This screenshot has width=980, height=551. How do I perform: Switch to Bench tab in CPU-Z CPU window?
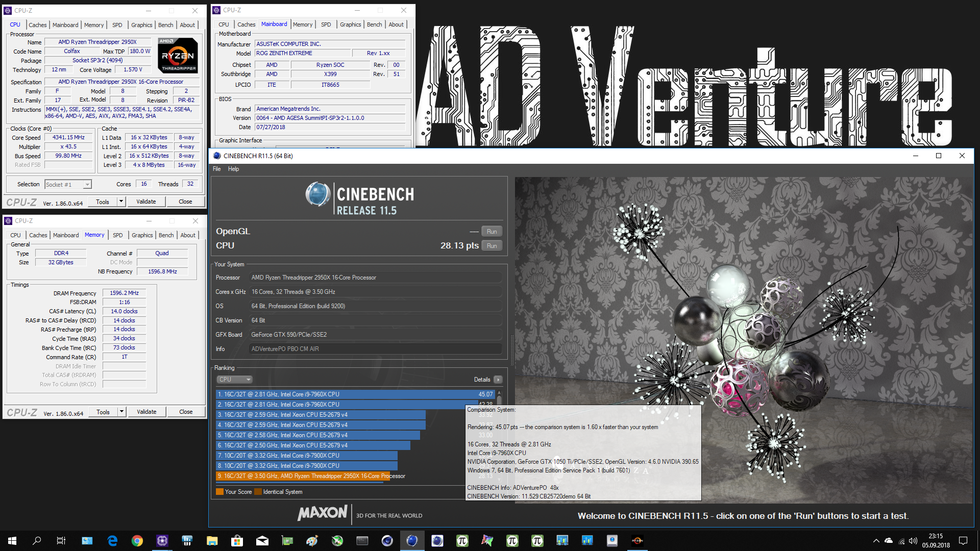click(165, 25)
